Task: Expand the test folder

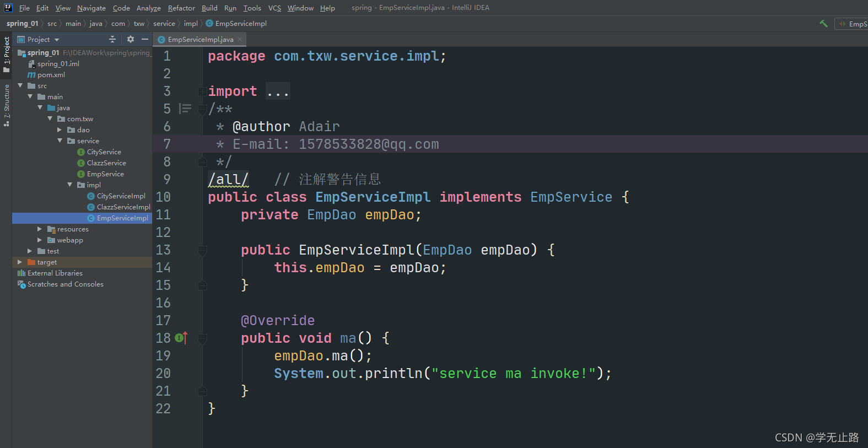Action: 30,251
